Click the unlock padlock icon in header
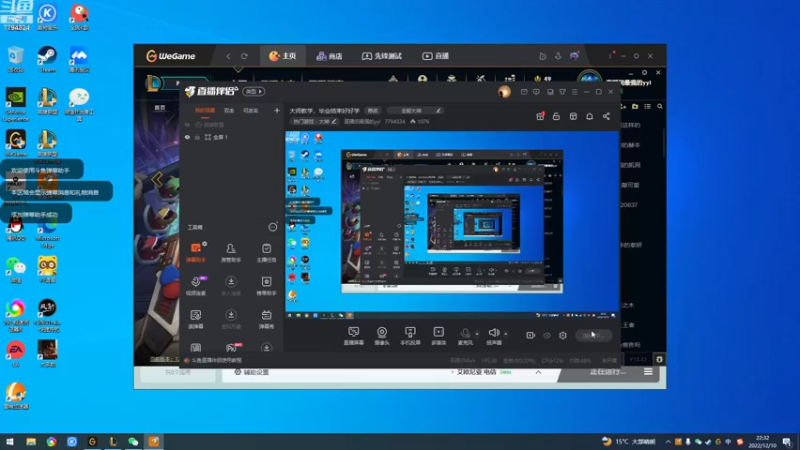The height and width of the screenshot is (450, 800). tap(557, 116)
